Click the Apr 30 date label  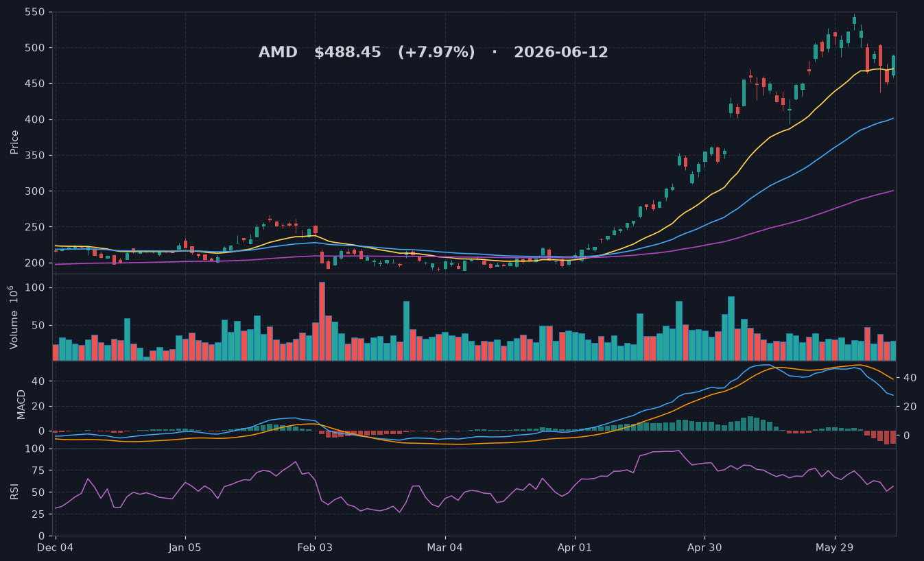coord(704,548)
